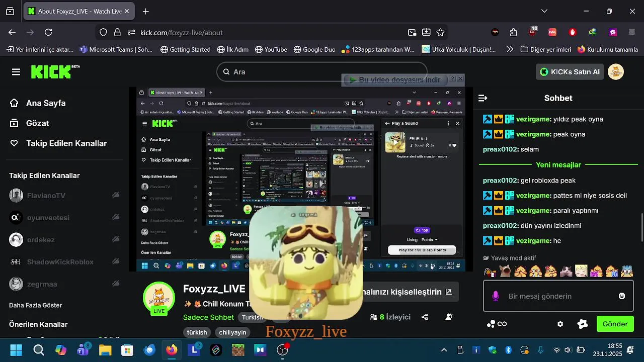Open the profile avatar menu

tap(616, 72)
